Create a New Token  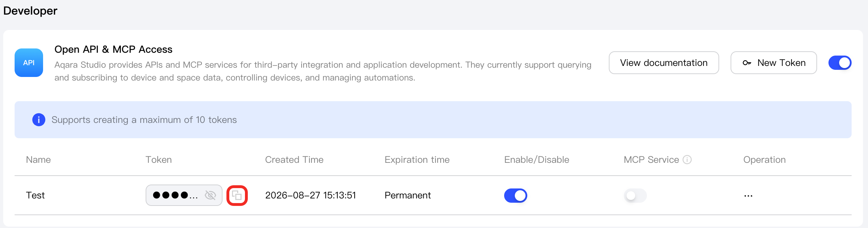[x=774, y=63]
